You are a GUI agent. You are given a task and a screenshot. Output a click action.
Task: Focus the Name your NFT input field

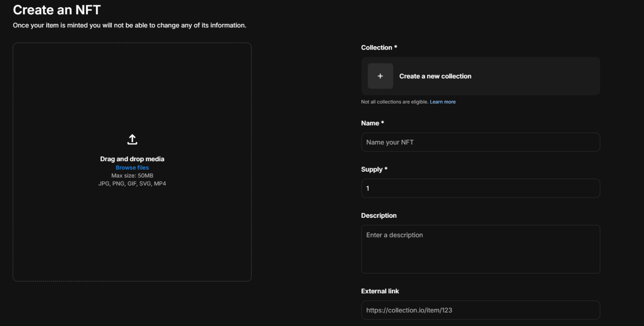click(480, 142)
